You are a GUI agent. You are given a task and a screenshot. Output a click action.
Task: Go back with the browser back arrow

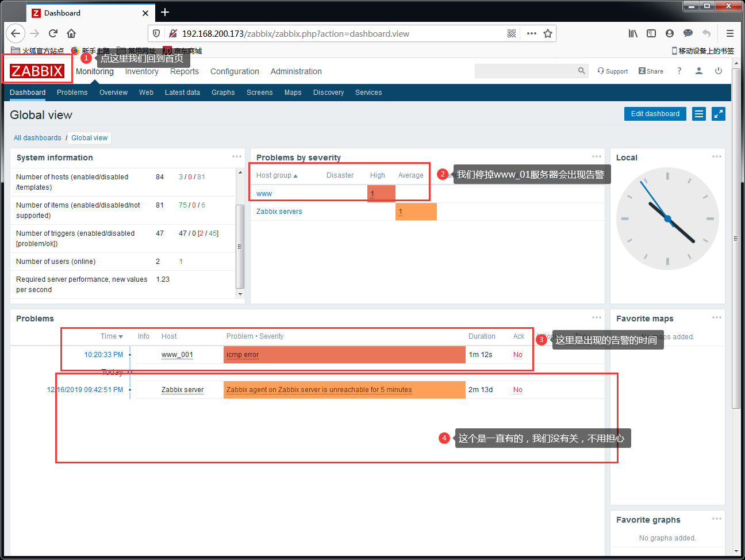tap(16, 33)
